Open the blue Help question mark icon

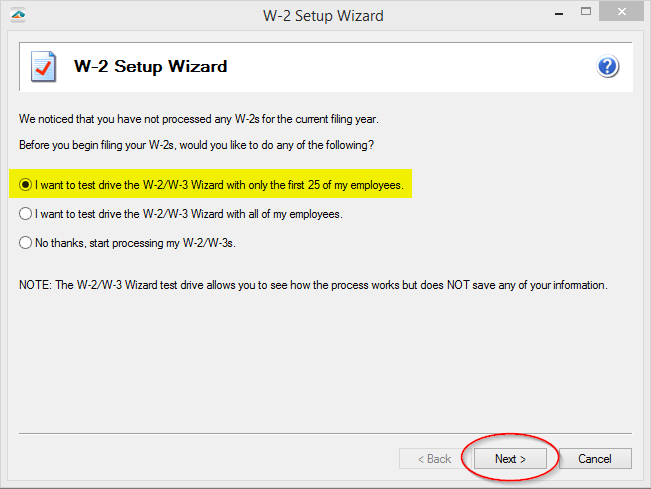pos(608,66)
